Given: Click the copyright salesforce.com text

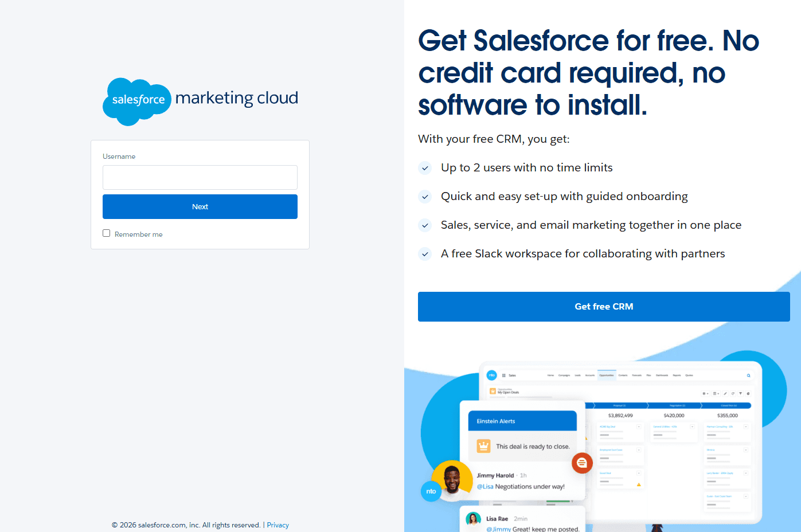Looking at the screenshot, I should (x=186, y=525).
